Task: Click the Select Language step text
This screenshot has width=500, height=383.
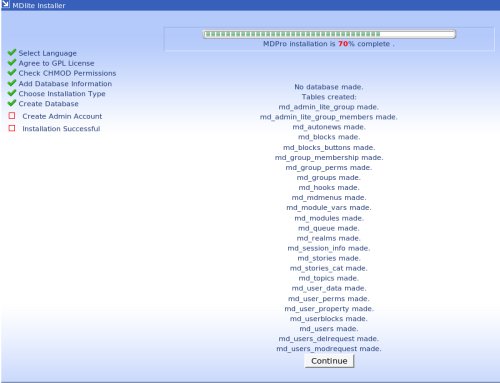Action: [48, 53]
